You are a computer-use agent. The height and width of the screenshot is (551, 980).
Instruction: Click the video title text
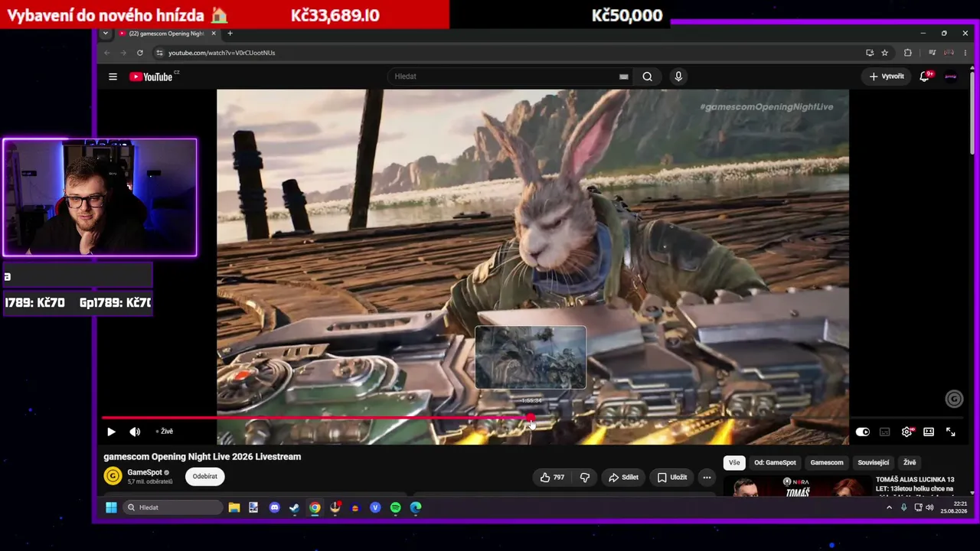[x=202, y=457]
